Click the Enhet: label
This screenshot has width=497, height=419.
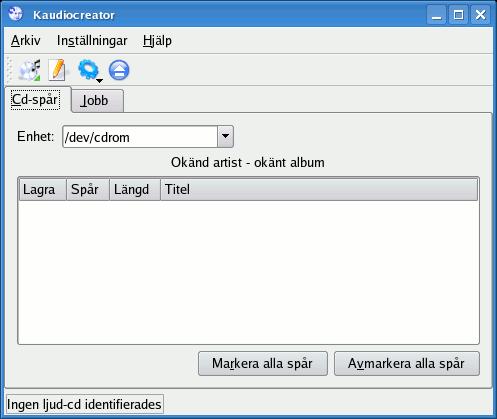[36, 136]
